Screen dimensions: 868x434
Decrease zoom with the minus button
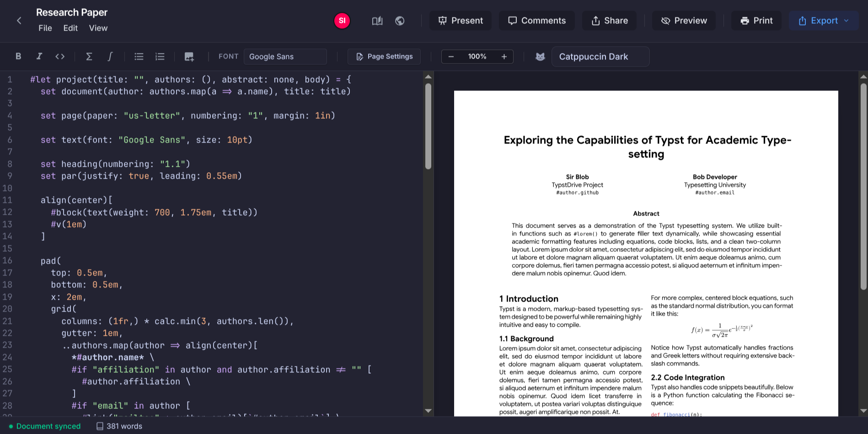pos(451,57)
